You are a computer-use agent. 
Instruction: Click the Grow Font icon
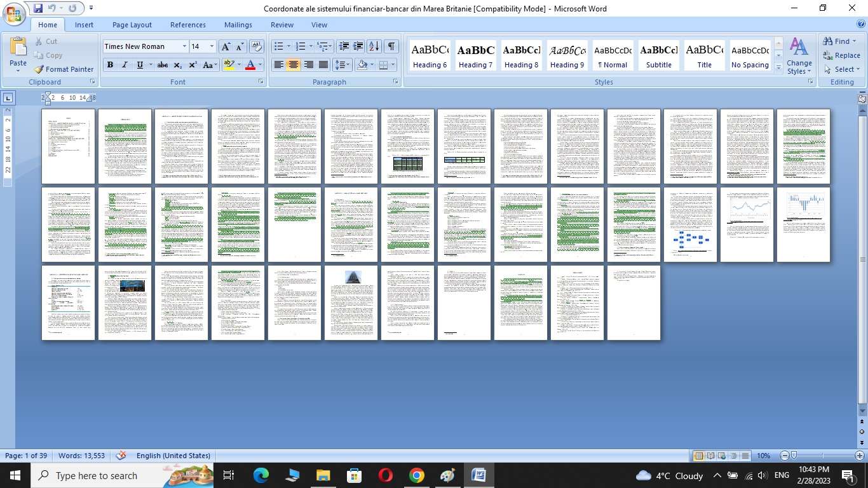(x=226, y=46)
